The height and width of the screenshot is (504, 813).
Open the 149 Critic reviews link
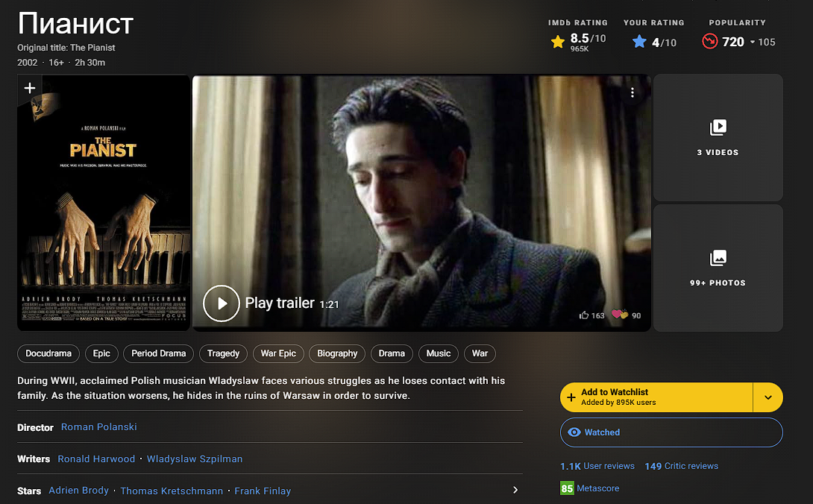click(x=681, y=466)
